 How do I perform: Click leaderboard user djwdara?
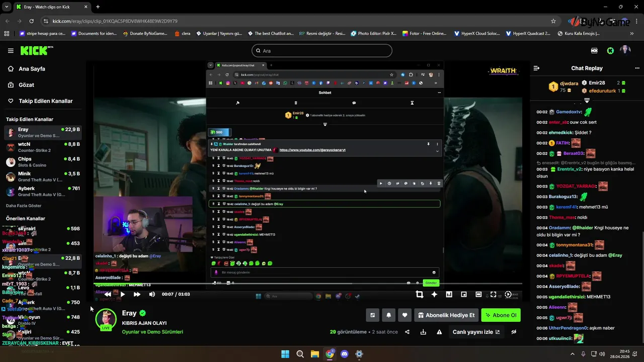click(570, 84)
